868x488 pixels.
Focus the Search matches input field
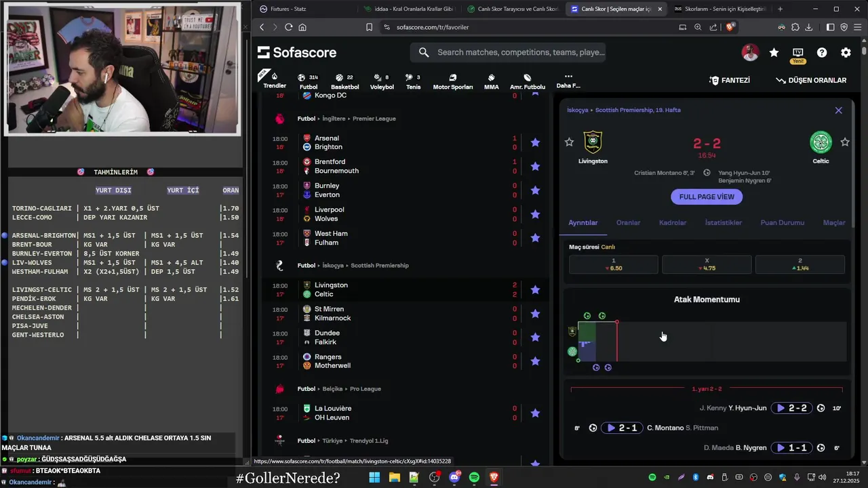click(508, 52)
